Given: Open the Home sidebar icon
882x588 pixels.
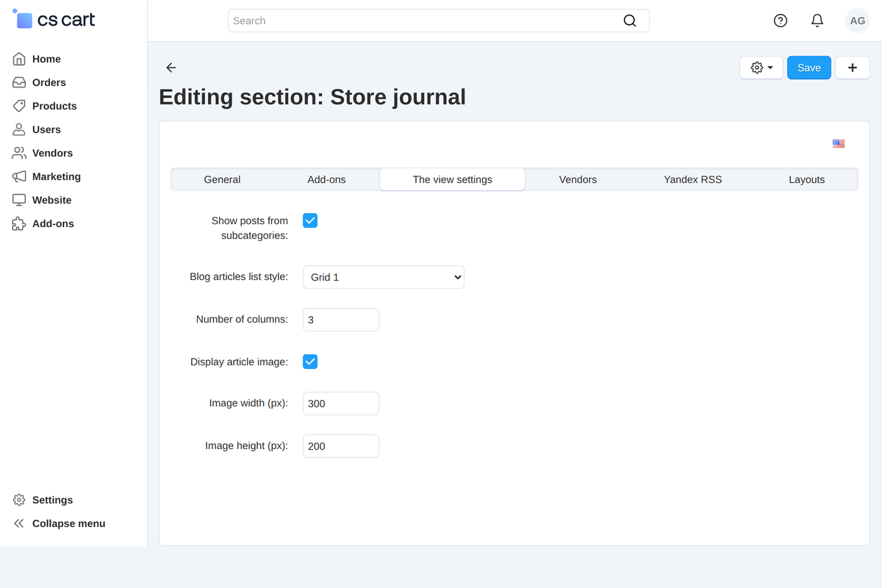Looking at the screenshot, I should (19, 59).
